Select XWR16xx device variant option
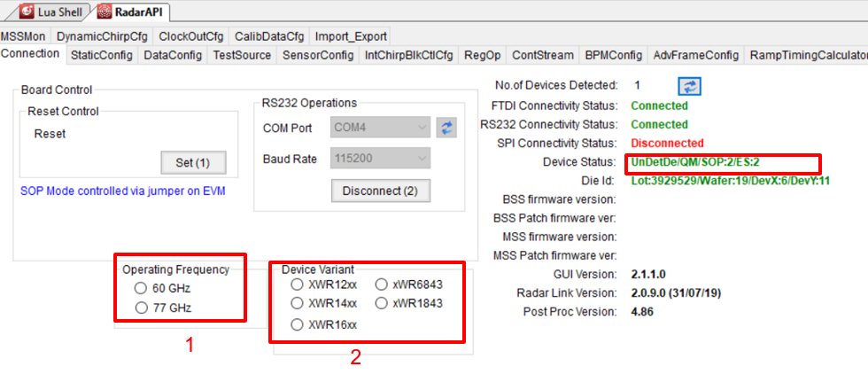 coord(297,324)
